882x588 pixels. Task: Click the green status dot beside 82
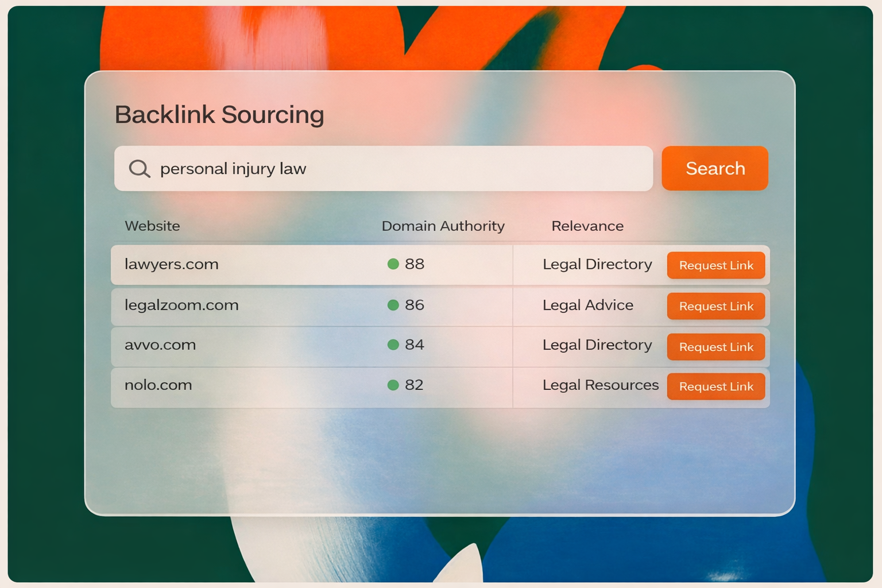[x=393, y=385]
